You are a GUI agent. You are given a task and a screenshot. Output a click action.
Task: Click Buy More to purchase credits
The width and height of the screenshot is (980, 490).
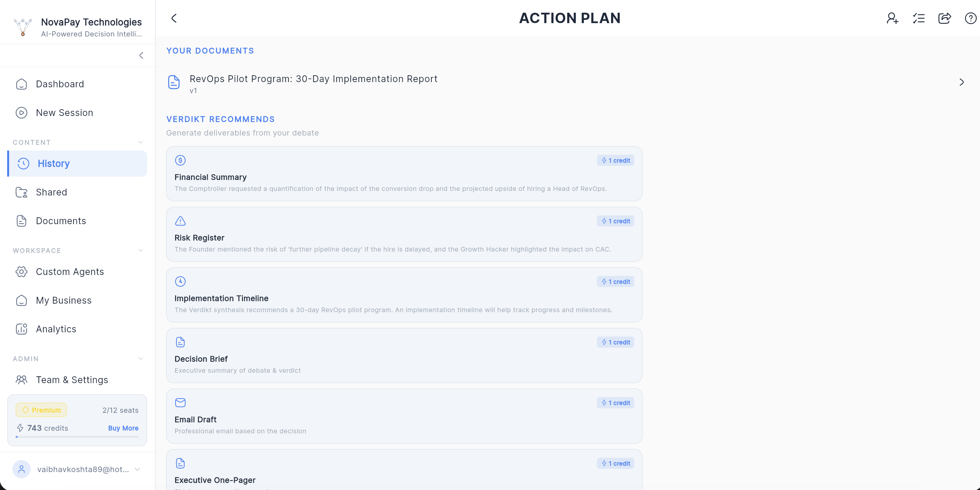[x=123, y=428]
